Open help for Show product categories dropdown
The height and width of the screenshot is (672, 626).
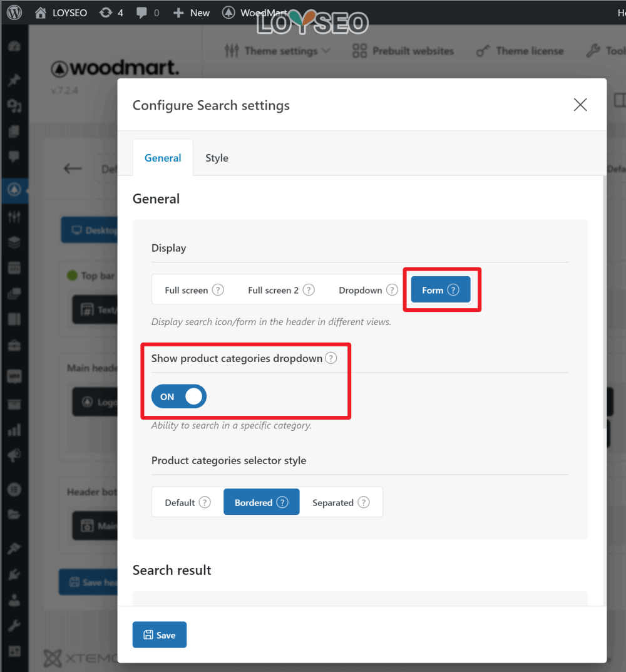[x=331, y=358]
